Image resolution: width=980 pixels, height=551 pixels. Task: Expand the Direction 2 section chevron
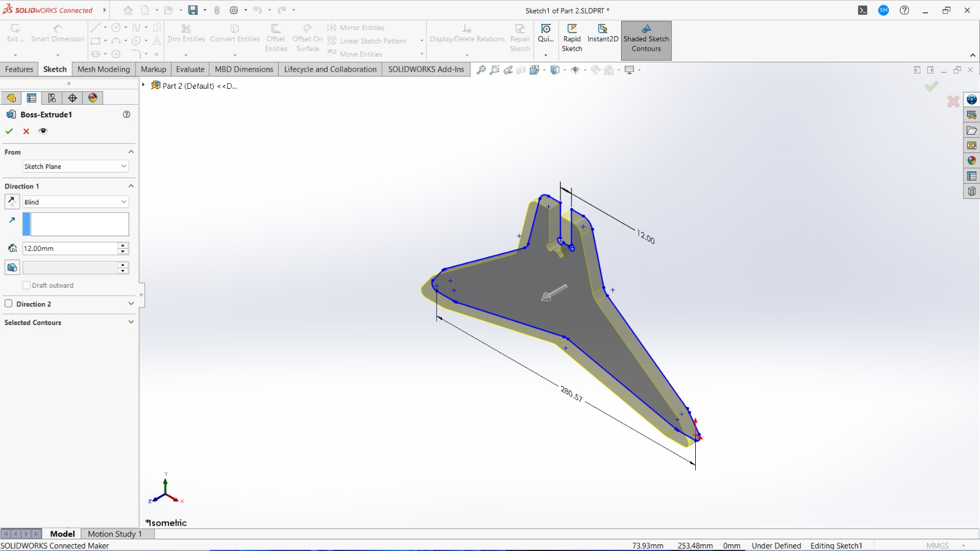pos(131,304)
